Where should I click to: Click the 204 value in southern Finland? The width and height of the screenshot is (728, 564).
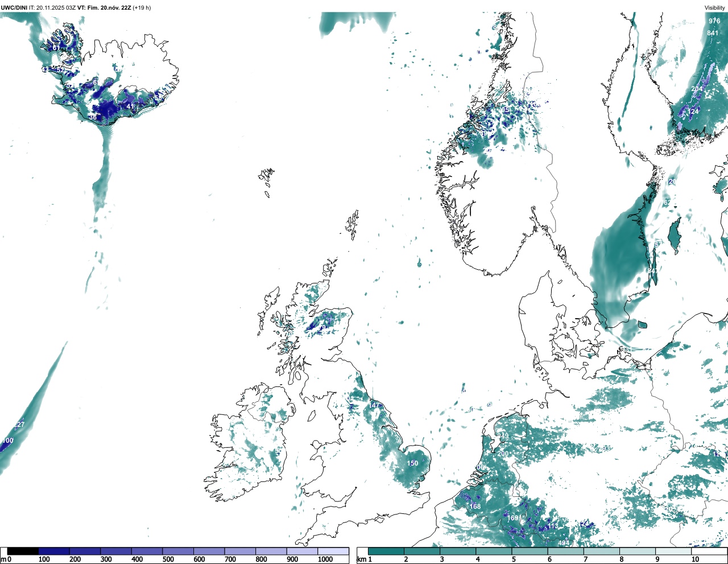(x=697, y=89)
